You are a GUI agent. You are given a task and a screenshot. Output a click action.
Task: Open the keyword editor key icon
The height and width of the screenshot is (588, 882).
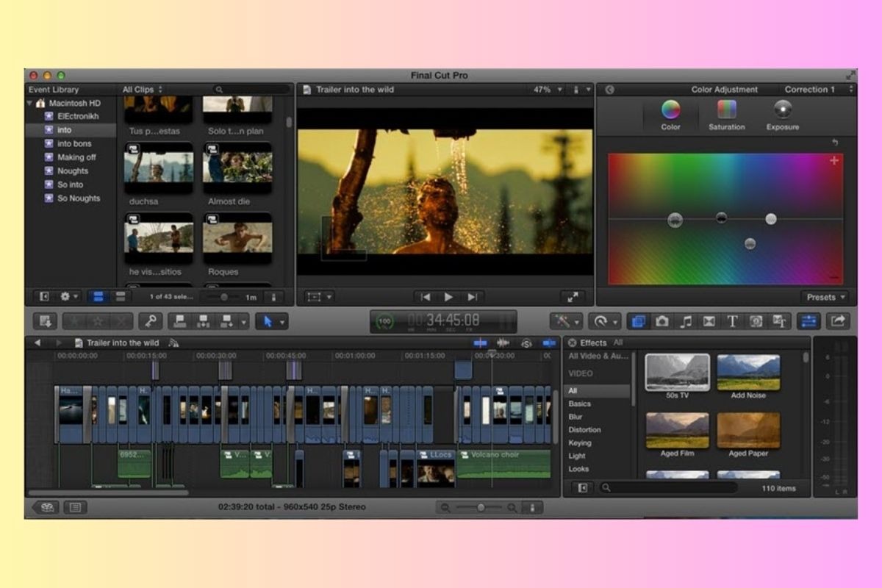click(x=151, y=321)
